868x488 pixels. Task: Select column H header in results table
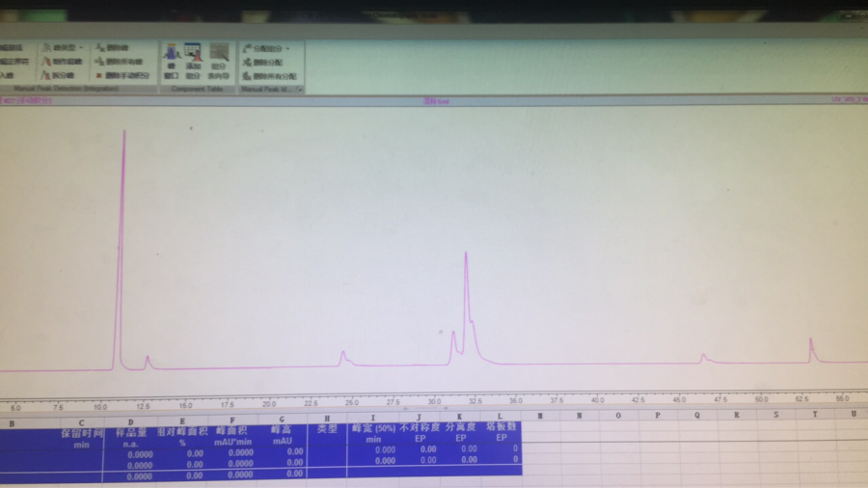(327, 419)
